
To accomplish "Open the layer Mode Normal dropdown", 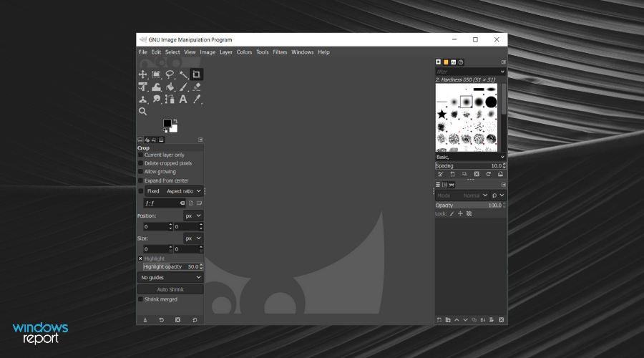I will 462,195.
